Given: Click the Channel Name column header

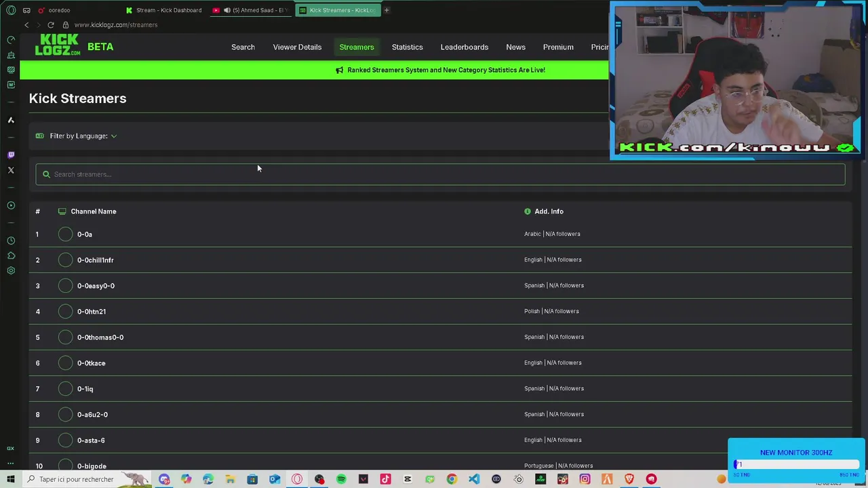Looking at the screenshot, I should 94,211.
